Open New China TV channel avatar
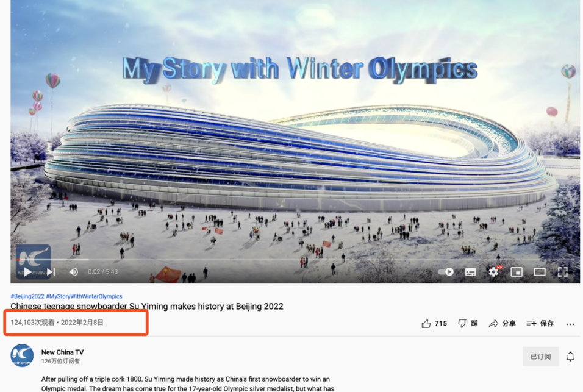Viewport: 583px width, 392px height. pos(22,355)
